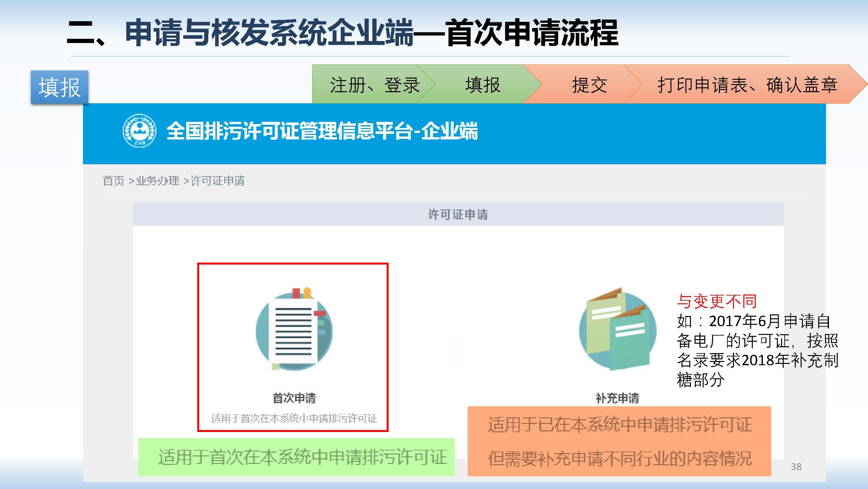Click the blue 填报 label box

60,87
